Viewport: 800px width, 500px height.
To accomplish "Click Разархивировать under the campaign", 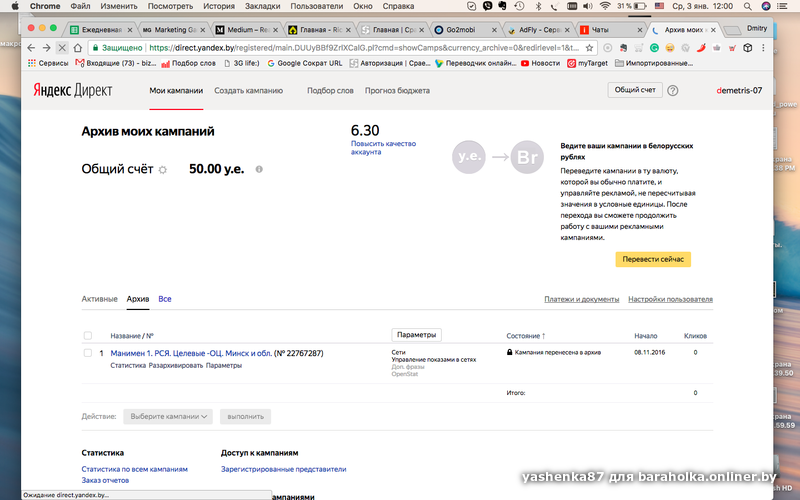I will 176,365.
